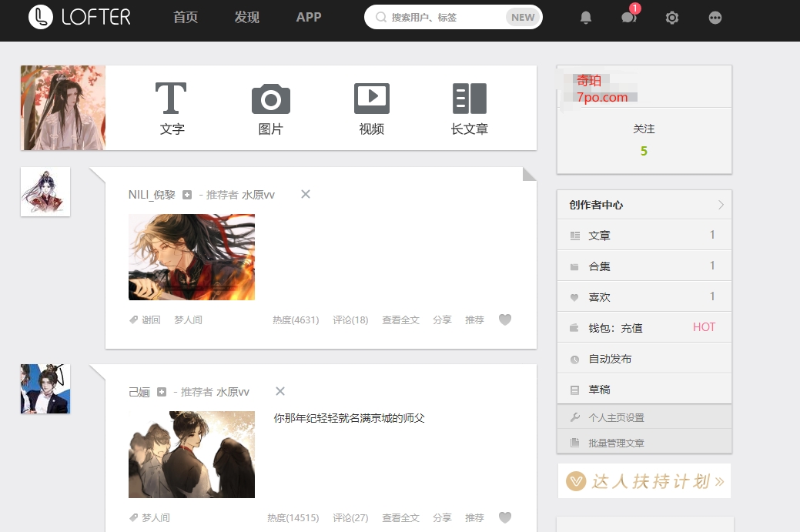Open messages chat bubble icon
Viewport: 800px width, 532px height.
(x=628, y=18)
